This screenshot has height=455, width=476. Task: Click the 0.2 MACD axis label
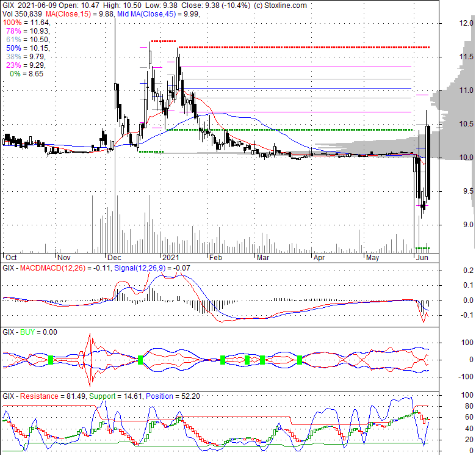[x=468, y=271]
